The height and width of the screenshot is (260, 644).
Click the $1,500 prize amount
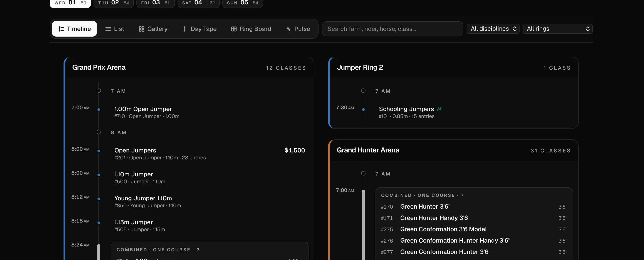point(295,150)
